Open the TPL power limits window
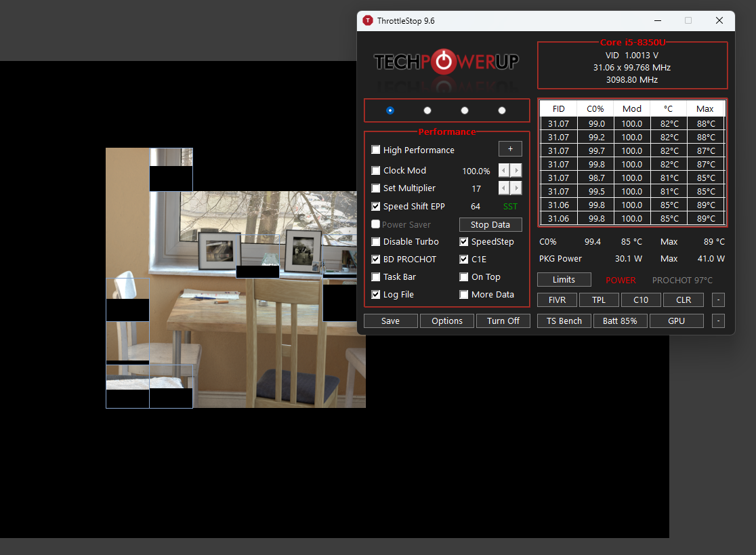Viewport: 756px width, 555px height. coord(599,300)
